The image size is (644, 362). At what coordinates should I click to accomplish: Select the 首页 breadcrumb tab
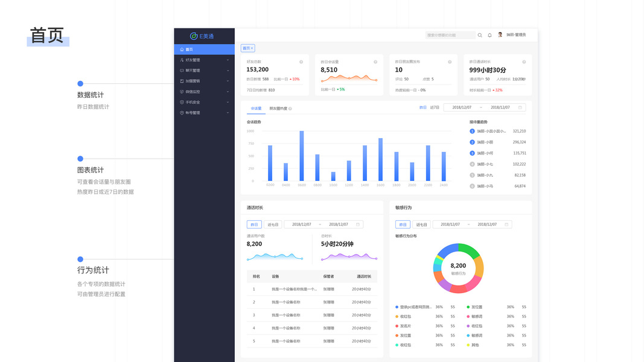click(247, 48)
